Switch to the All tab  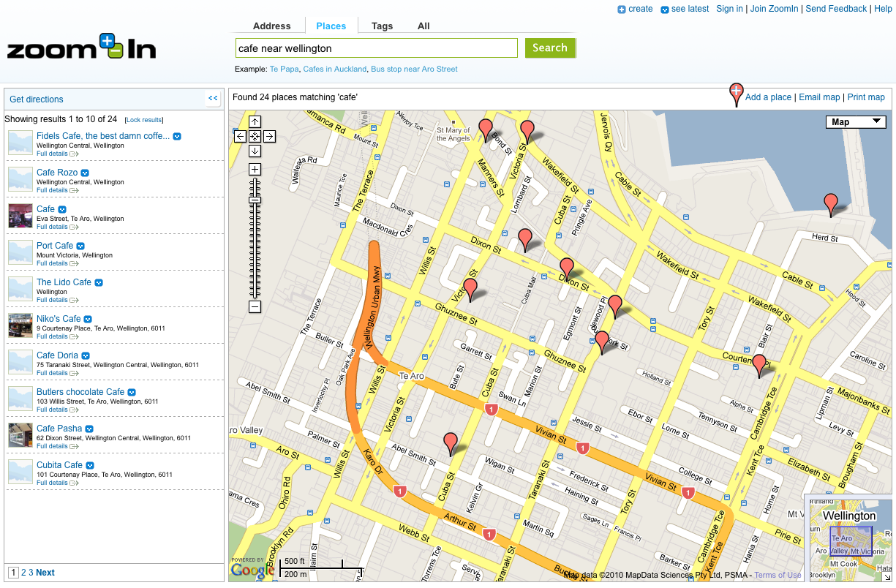(423, 26)
